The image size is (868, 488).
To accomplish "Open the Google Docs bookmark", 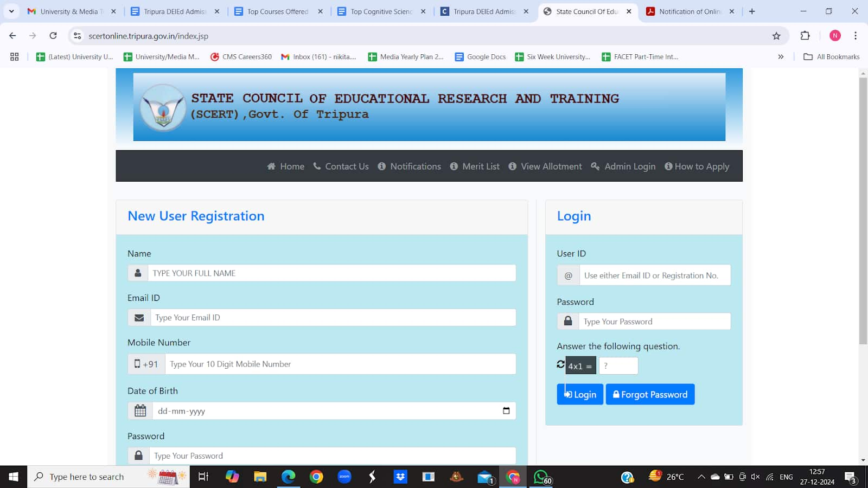I will (481, 56).
